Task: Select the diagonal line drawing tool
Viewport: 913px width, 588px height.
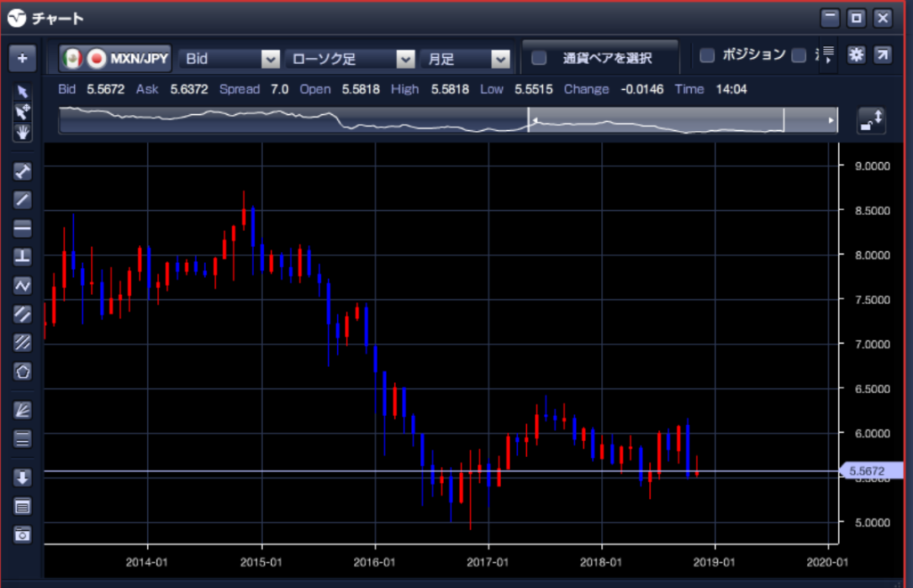Action: [x=22, y=200]
